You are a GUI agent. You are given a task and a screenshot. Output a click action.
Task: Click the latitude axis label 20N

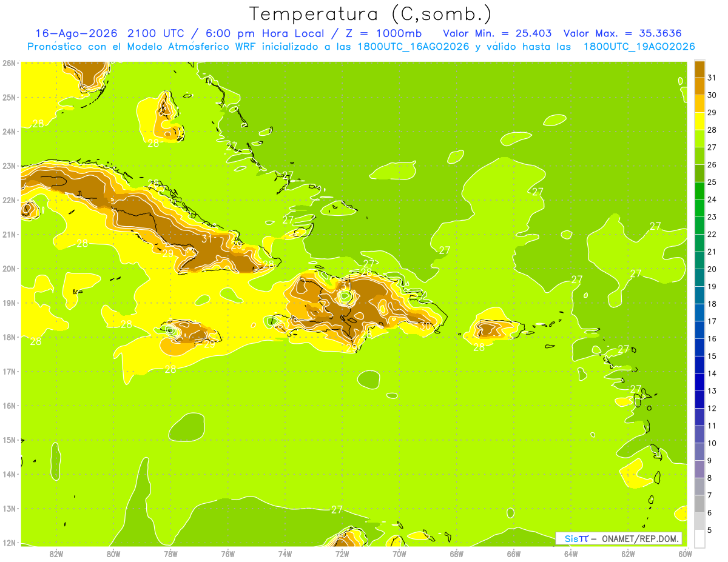click(8, 269)
